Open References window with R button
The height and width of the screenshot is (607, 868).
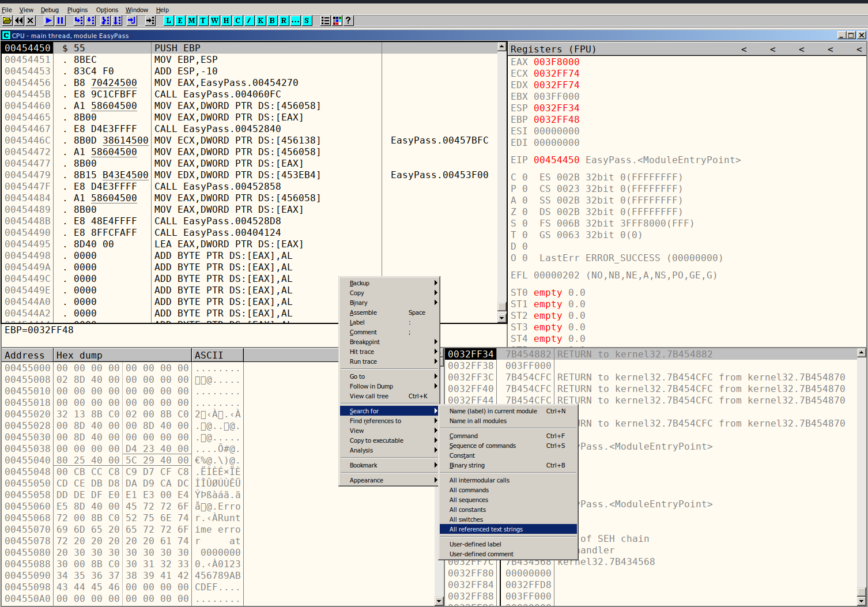[x=284, y=21]
